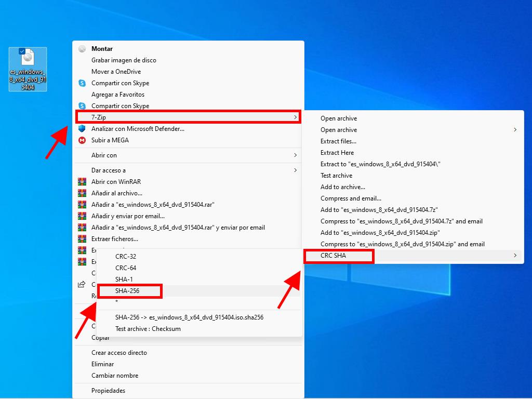Viewport: 532px width, 399px height.
Task: Click the disc icon beside Montar
Action: 82,49
